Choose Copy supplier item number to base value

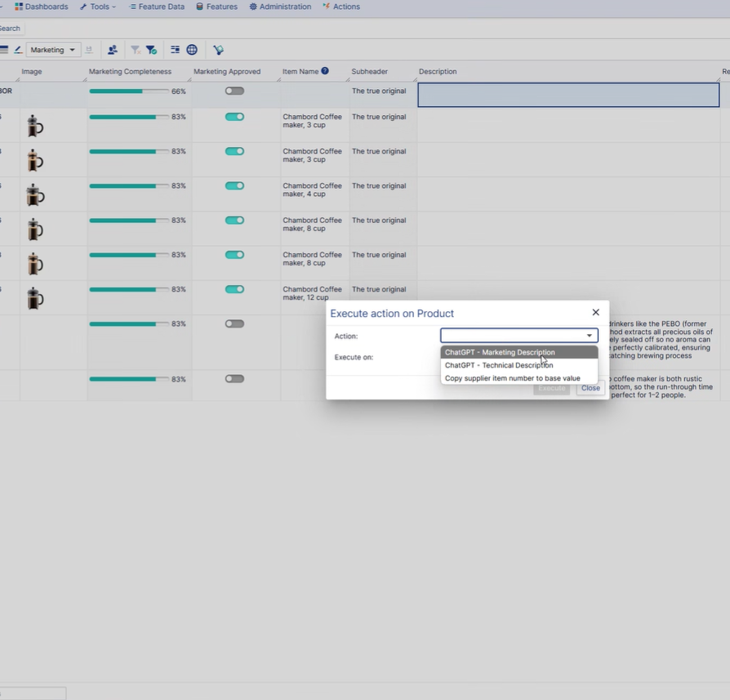click(512, 378)
